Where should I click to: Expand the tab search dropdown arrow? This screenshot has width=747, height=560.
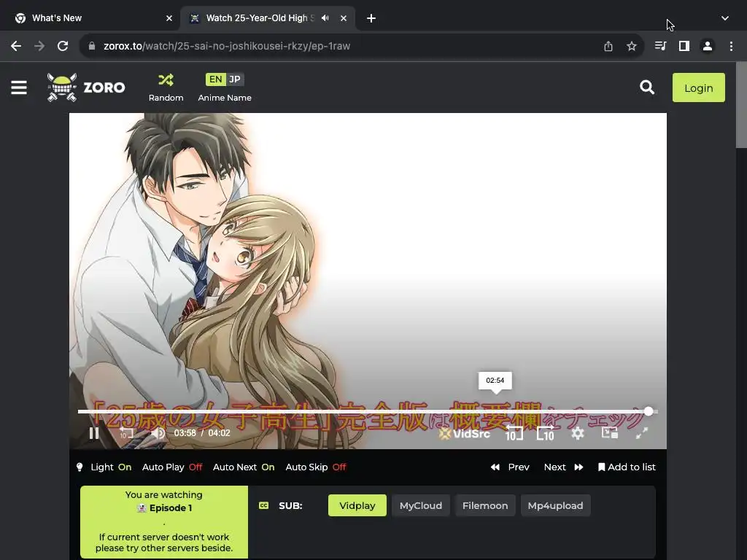click(724, 18)
